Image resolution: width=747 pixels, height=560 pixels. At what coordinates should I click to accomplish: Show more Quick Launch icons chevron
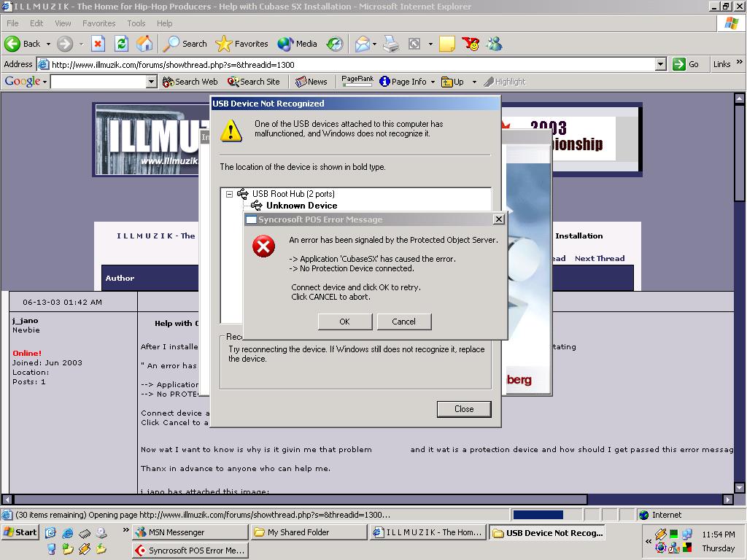coord(125,529)
